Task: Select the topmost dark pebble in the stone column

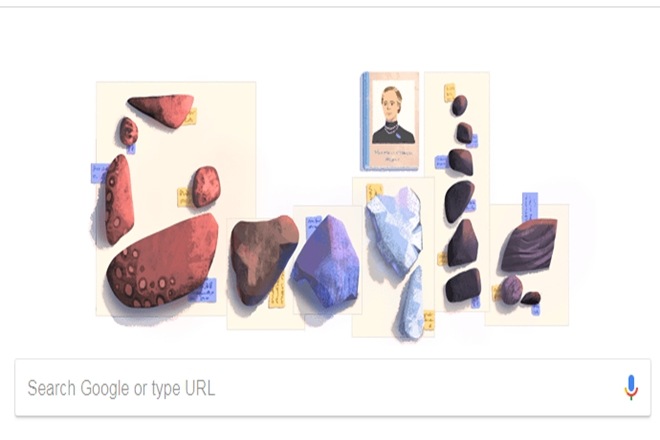Action: (x=459, y=105)
